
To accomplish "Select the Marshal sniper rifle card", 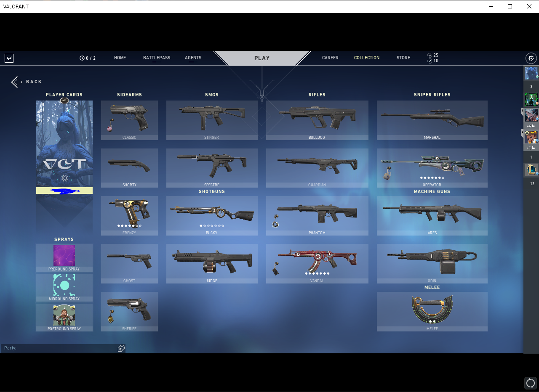I will [x=432, y=120].
